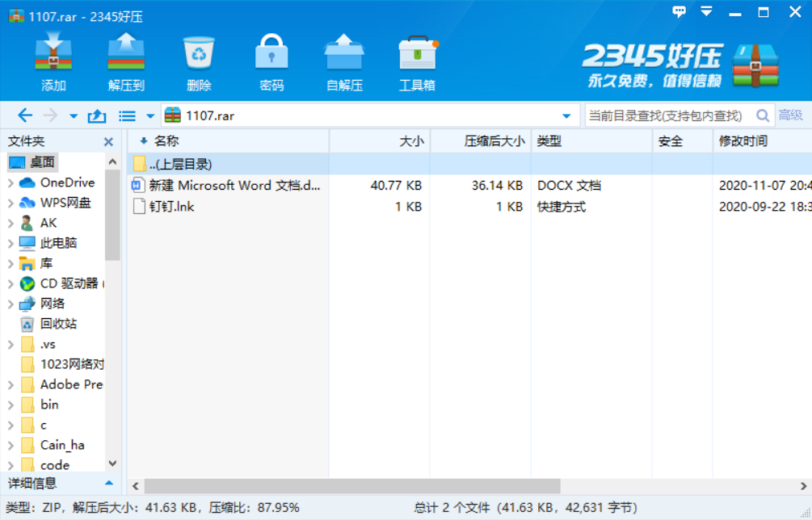Image resolution: width=812 pixels, height=520 pixels.
Task: Sort by 压缩后大小 column header
Action: (x=481, y=140)
